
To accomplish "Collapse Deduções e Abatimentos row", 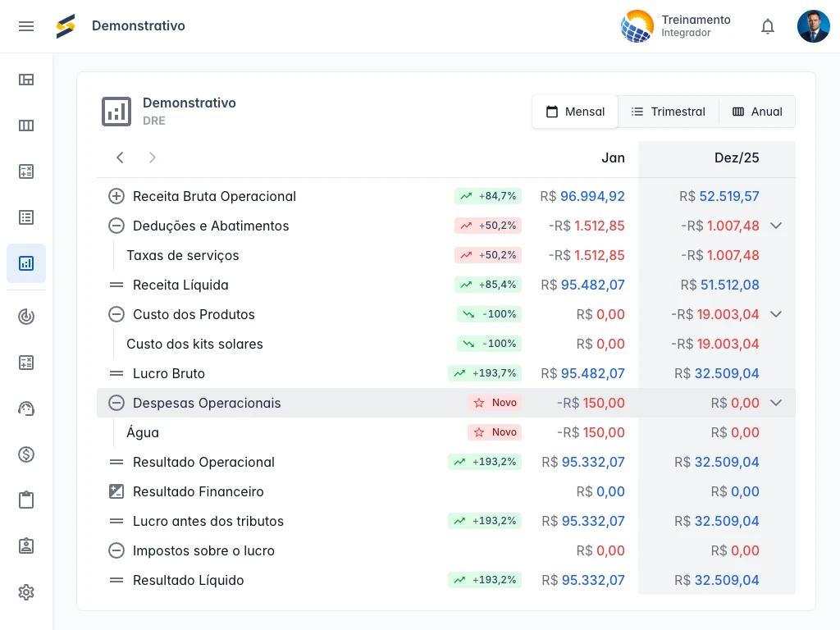I will pyautogui.click(x=116, y=226).
